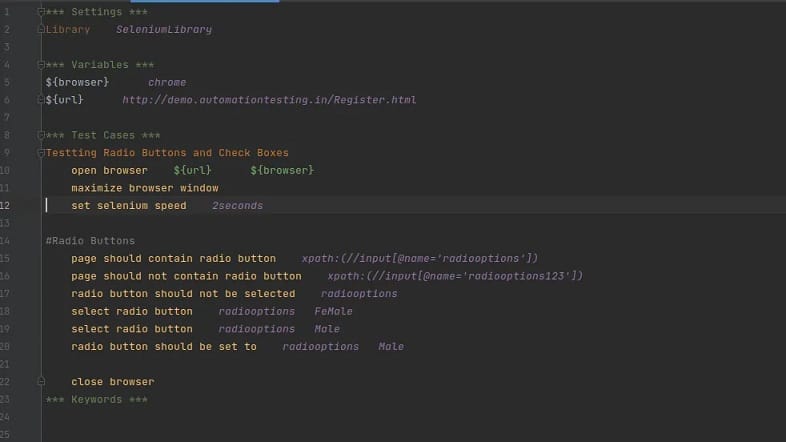Collapse the Variables section fold marker

(41, 65)
